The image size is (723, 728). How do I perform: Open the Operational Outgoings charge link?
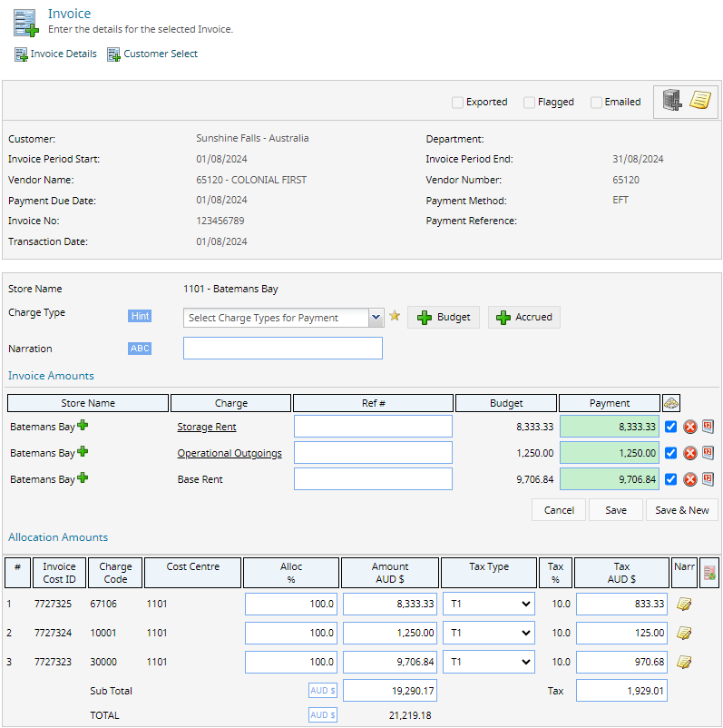tap(230, 453)
